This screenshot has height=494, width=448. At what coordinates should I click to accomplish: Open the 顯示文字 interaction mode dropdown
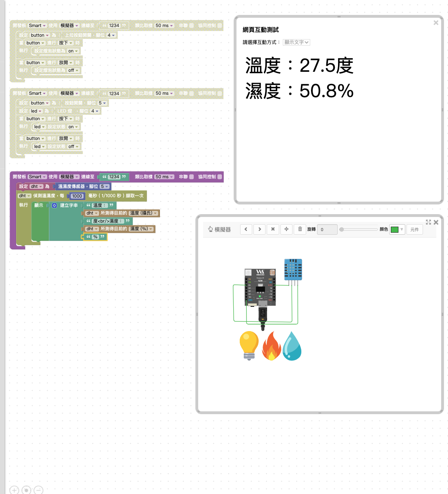click(296, 42)
